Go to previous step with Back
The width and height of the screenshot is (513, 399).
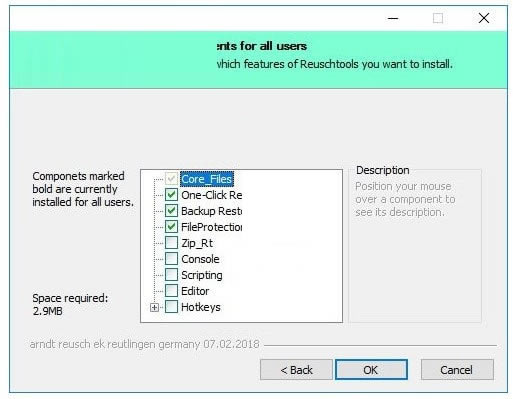[296, 370]
